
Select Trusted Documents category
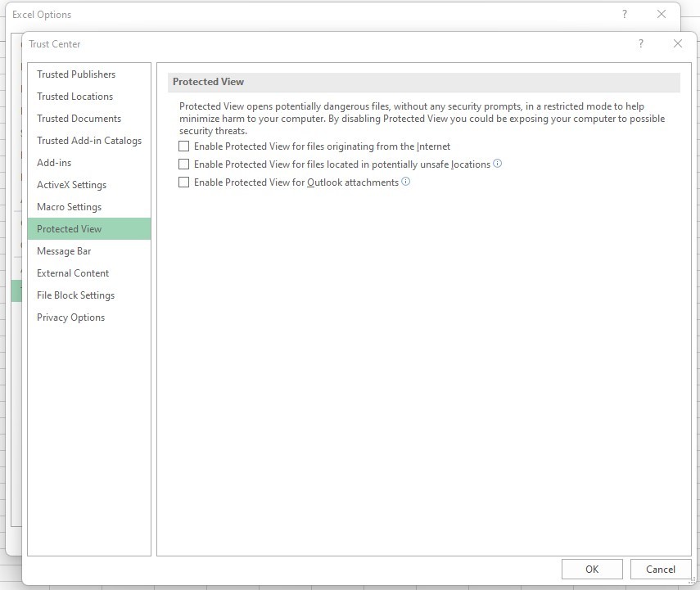89,119
